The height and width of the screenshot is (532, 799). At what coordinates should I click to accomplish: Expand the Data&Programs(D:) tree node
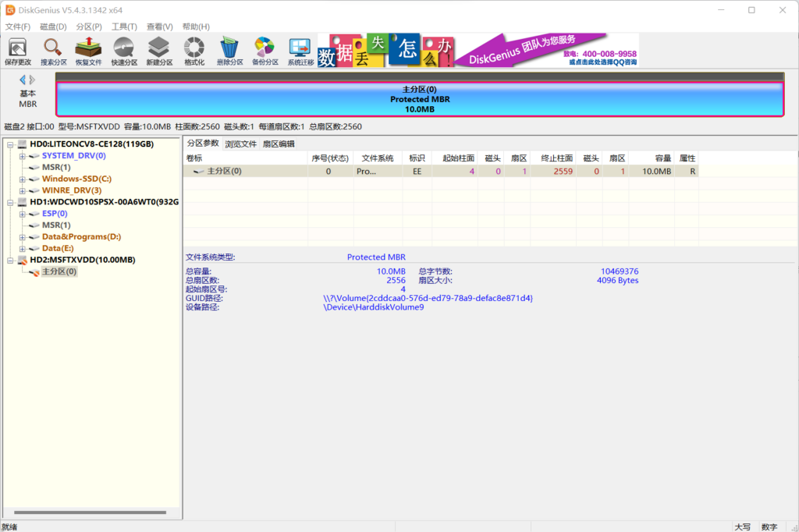[x=22, y=237]
